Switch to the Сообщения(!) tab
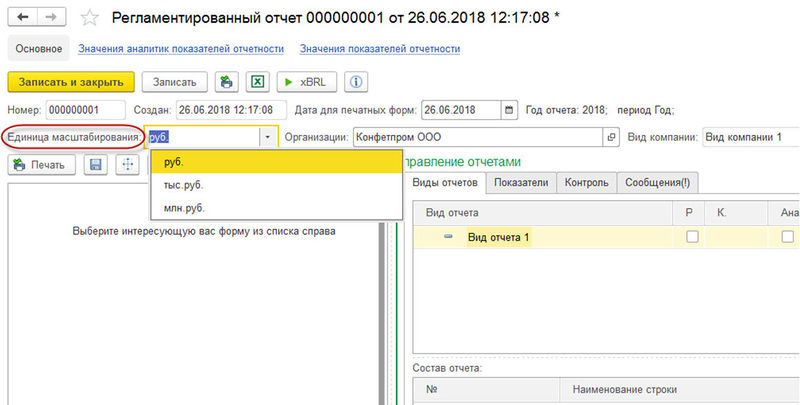Viewport: 800px width, 405px height. [658, 183]
